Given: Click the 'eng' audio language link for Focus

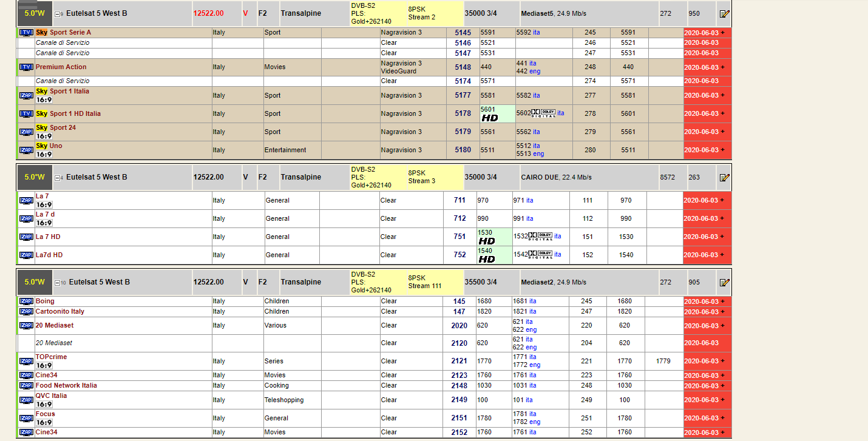Looking at the screenshot, I should [534, 422].
